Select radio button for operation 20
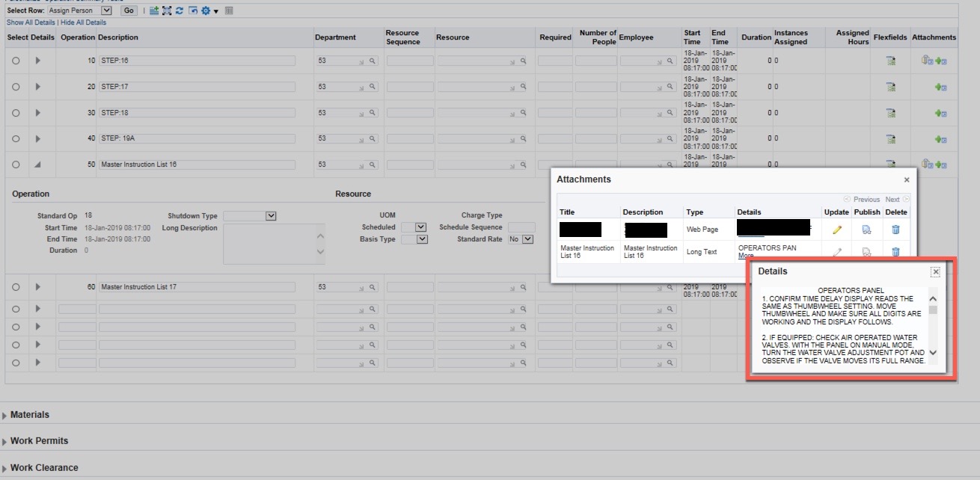Viewport: 980px width, 480px height. [x=16, y=87]
